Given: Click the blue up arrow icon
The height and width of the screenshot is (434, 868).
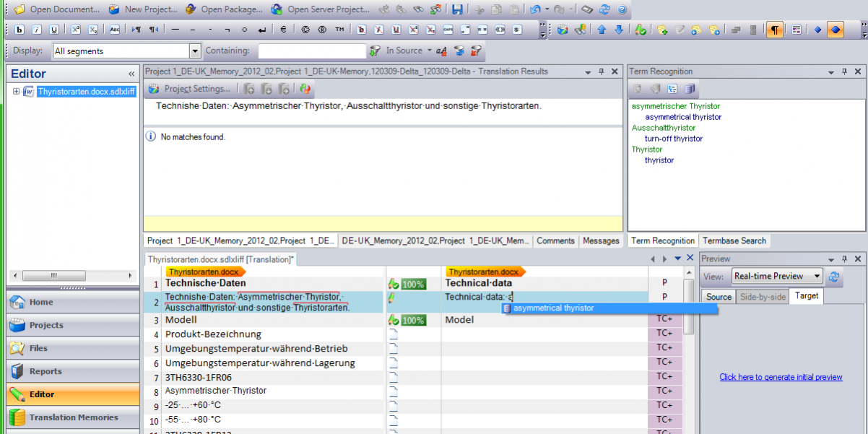Looking at the screenshot, I should [602, 30].
